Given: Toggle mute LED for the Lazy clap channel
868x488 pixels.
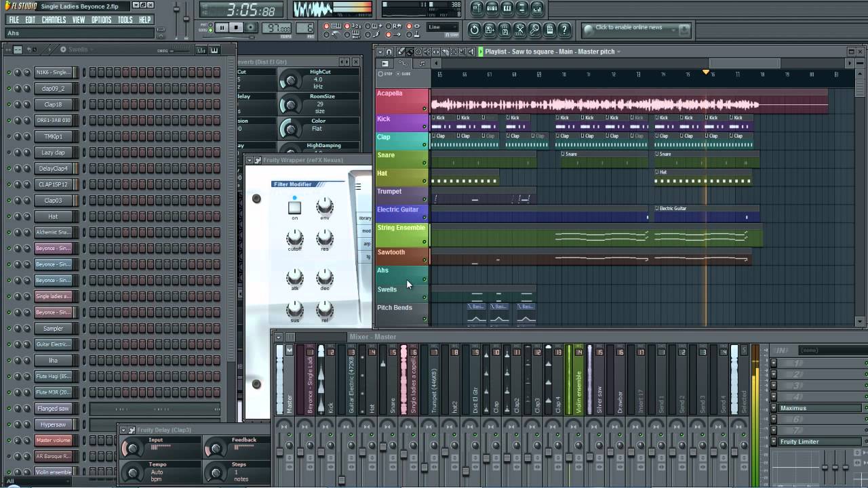Looking at the screenshot, I should coord(9,152).
